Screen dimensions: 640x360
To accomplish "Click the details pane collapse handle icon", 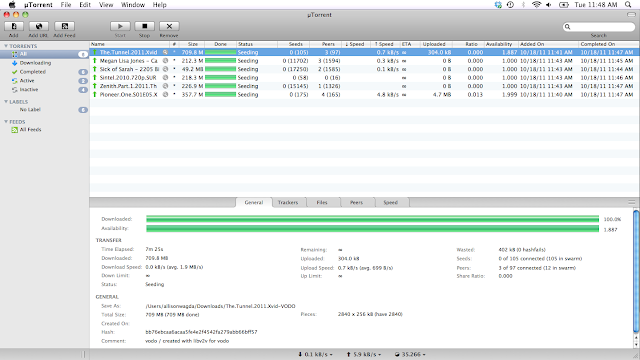I will pyautogui.click(x=632, y=202).
